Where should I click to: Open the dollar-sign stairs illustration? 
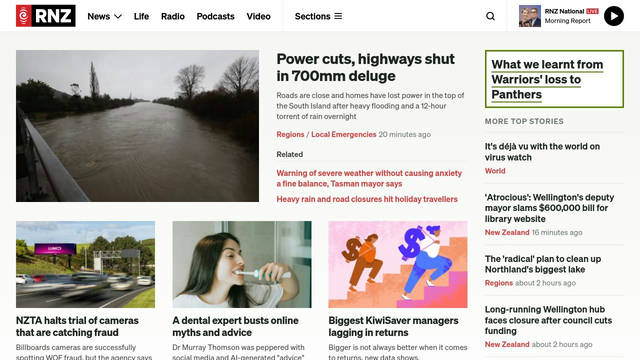point(398,264)
